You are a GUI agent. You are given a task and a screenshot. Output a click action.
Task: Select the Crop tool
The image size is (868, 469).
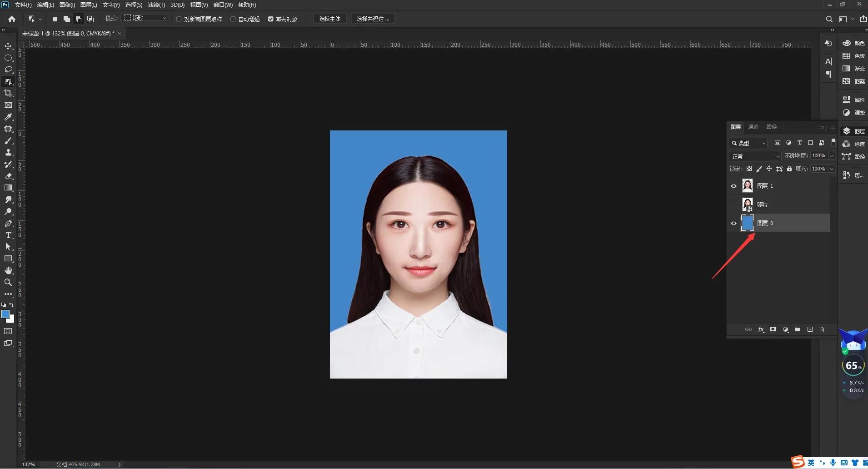8,93
